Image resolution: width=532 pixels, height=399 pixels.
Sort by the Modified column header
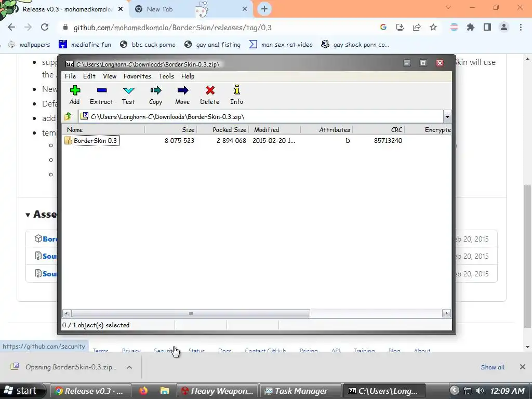click(275, 129)
